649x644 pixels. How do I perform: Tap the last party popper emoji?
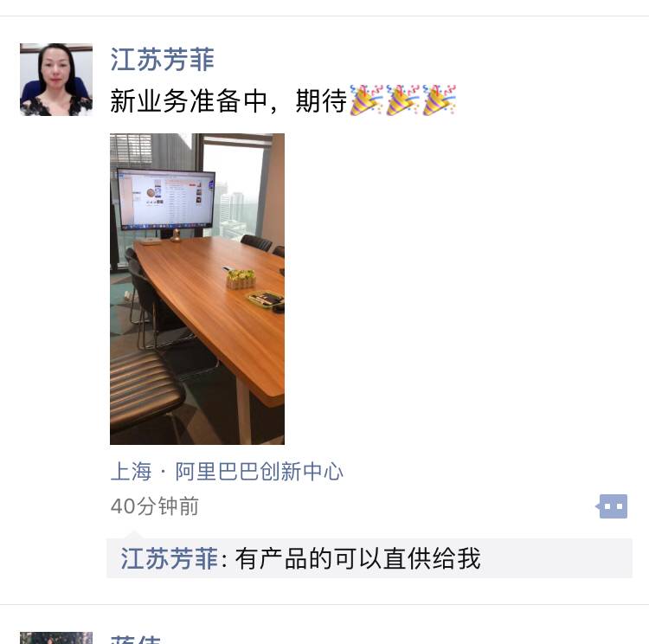point(439,100)
